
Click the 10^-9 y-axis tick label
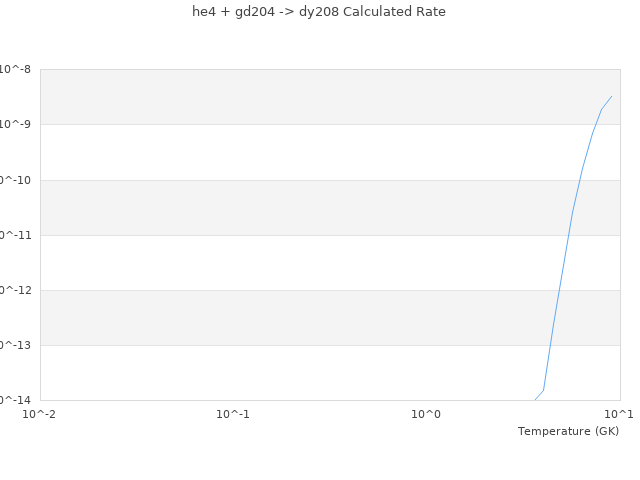[16, 124]
